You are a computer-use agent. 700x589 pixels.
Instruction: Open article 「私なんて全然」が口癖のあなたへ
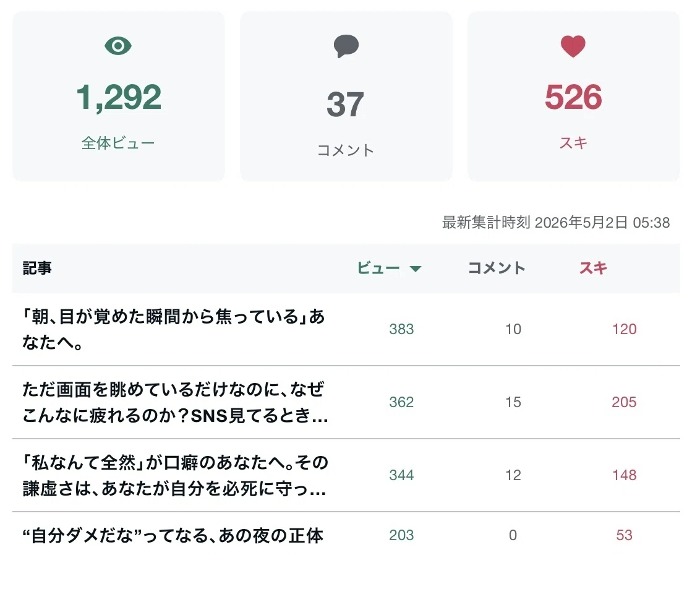(x=175, y=476)
